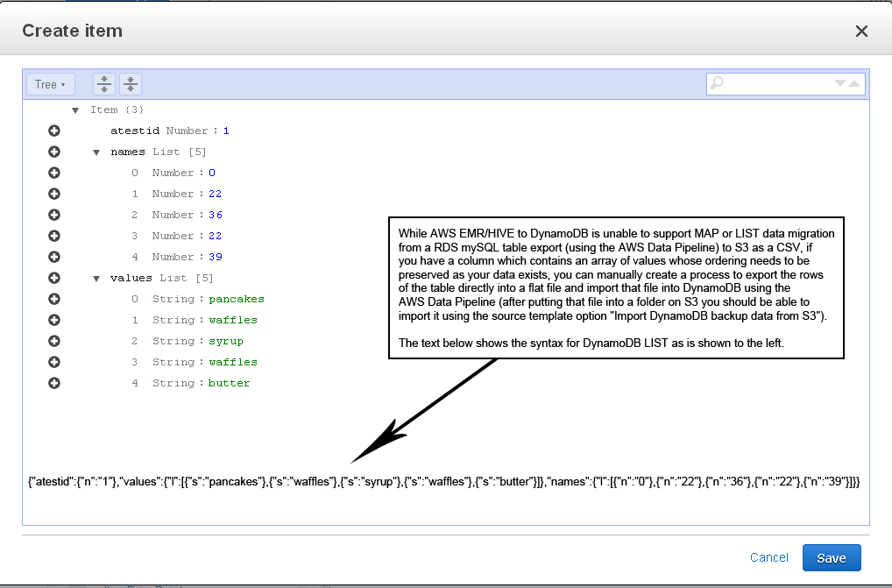Click the plus icon beside names index 3 value 22
The width and height of the screenshot is (892, 588).
tap(54, 236)
